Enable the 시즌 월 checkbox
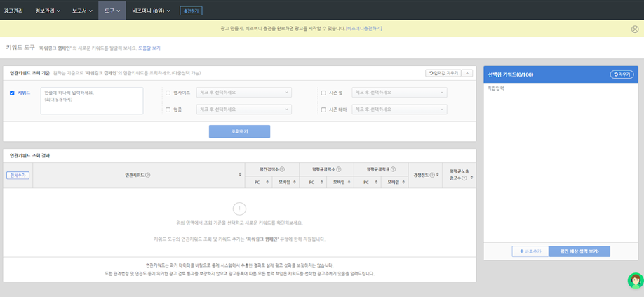The image size is (644, 297). [323, 93]
